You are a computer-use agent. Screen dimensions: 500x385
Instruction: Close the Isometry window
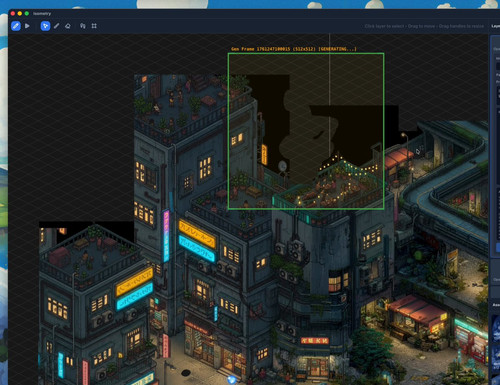(x=13, y=13)
